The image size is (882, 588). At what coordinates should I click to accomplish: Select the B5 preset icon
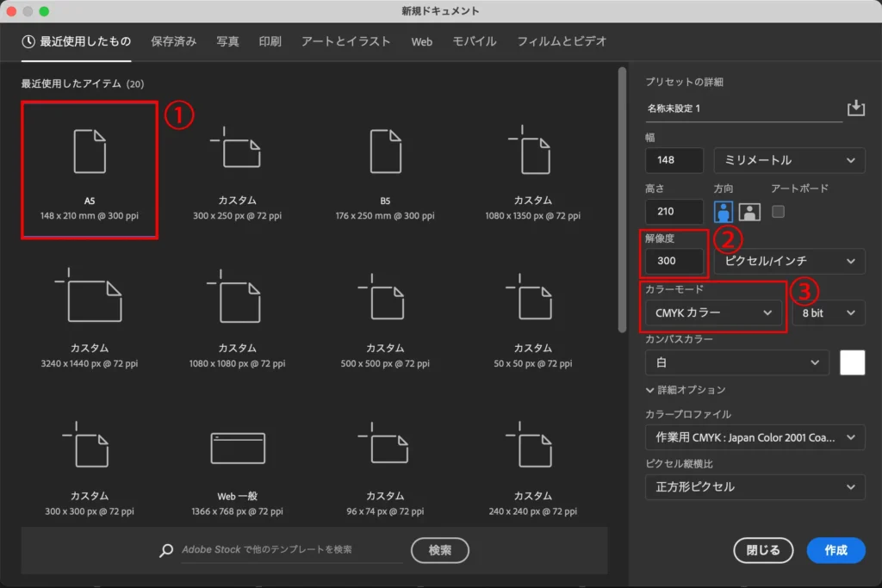tap(385, 151)
